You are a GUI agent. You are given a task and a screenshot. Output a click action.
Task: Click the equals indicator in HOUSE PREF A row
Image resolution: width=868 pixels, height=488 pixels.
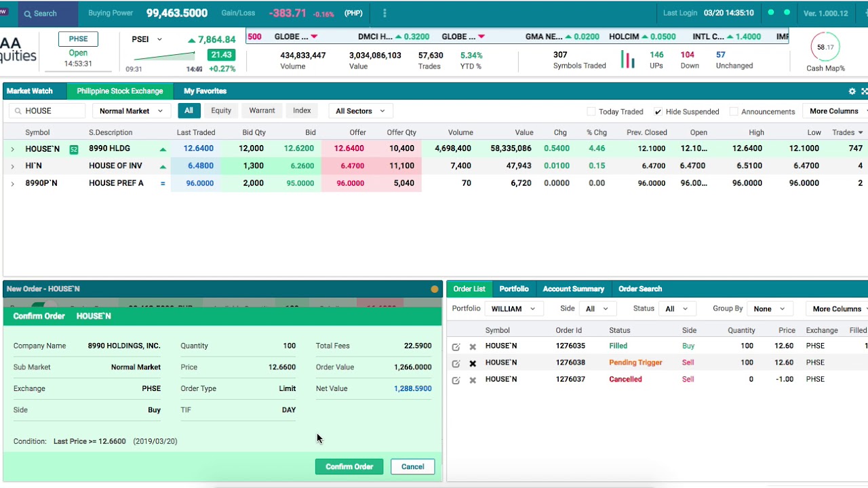tap(163, 183)
